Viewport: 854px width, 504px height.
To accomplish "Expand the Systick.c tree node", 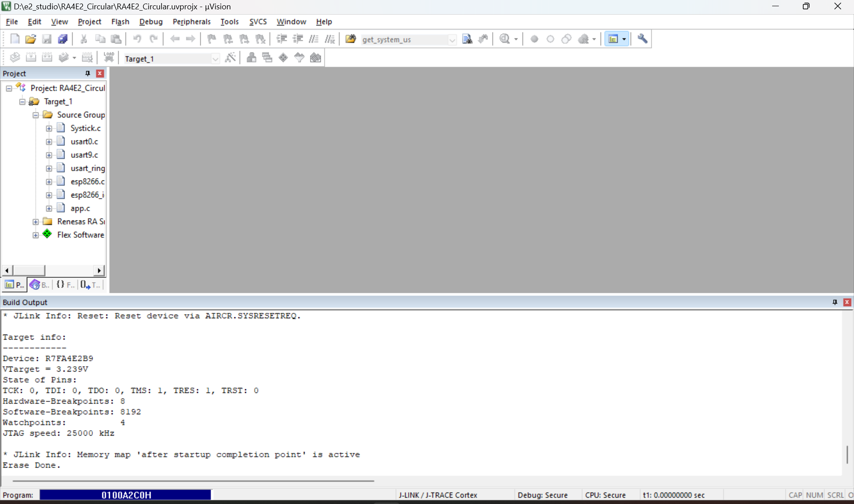I will pos(49,128).
